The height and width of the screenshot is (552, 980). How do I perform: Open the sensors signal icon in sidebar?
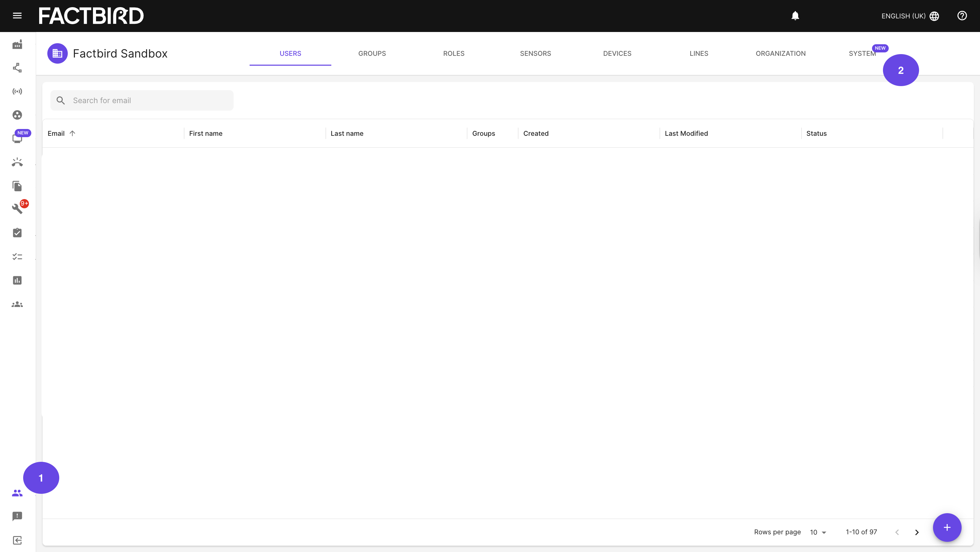click(17, 92)
